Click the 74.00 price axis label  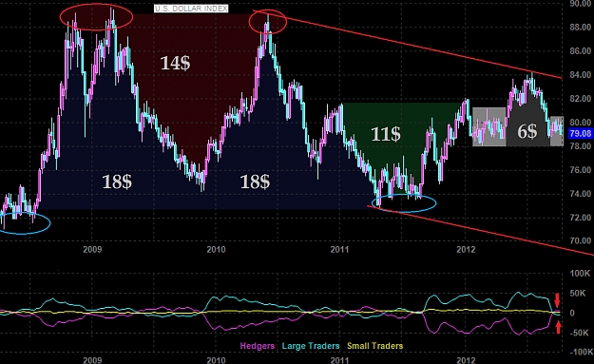point(581,194)
